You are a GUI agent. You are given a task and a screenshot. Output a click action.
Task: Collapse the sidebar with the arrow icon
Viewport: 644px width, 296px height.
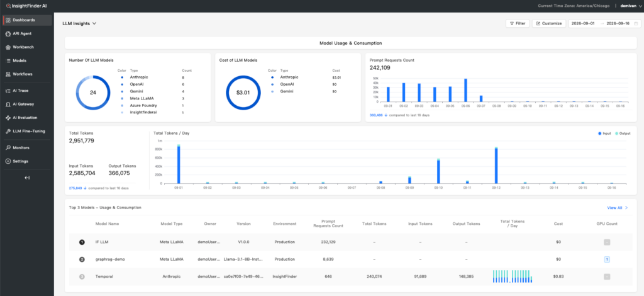coord(27,178)
